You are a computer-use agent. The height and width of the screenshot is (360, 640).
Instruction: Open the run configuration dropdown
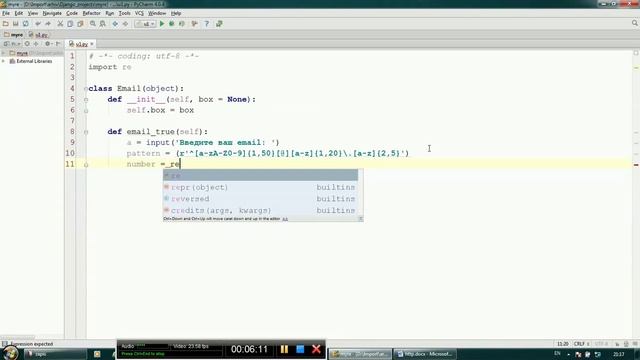[x=145, y=24]
